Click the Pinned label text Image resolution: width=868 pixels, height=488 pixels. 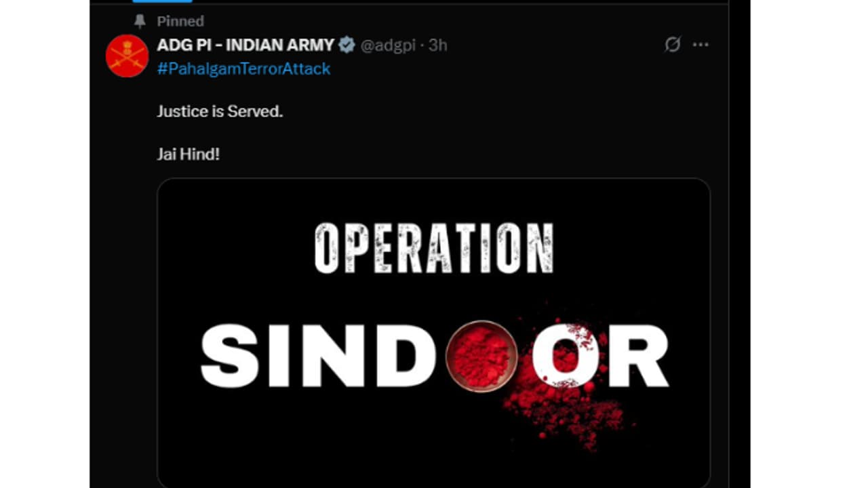tap(180, 21)
